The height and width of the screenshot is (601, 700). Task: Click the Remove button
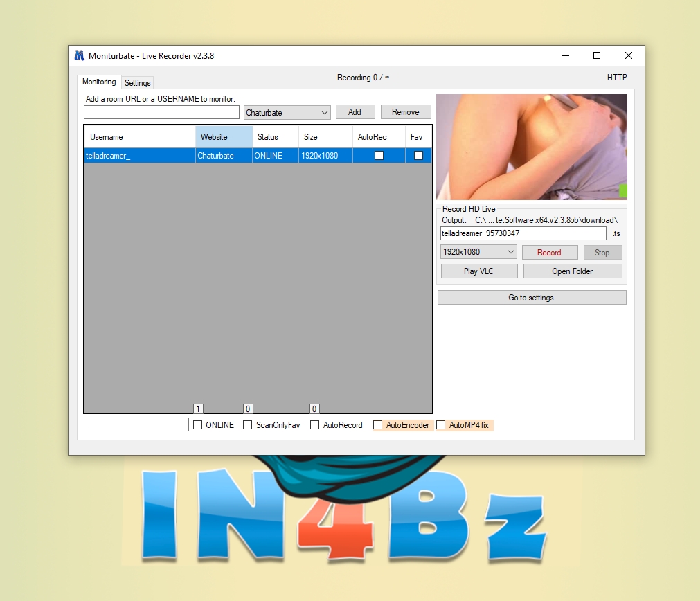click(405, 112)
